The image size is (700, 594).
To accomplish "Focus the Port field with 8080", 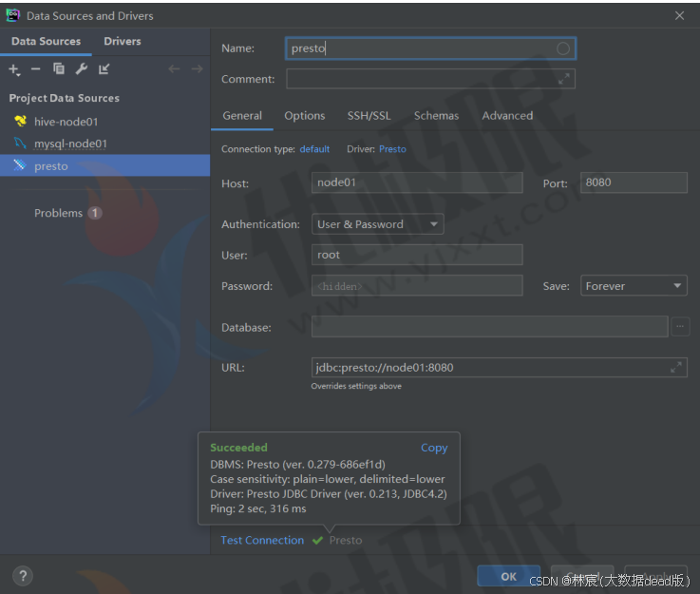I will coord(634,182).
